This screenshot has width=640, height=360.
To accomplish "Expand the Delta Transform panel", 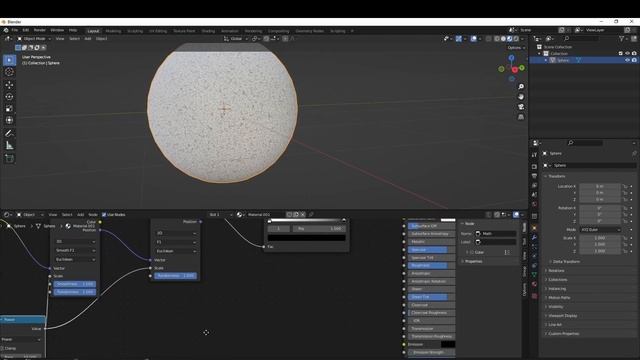I will (566, 262).
